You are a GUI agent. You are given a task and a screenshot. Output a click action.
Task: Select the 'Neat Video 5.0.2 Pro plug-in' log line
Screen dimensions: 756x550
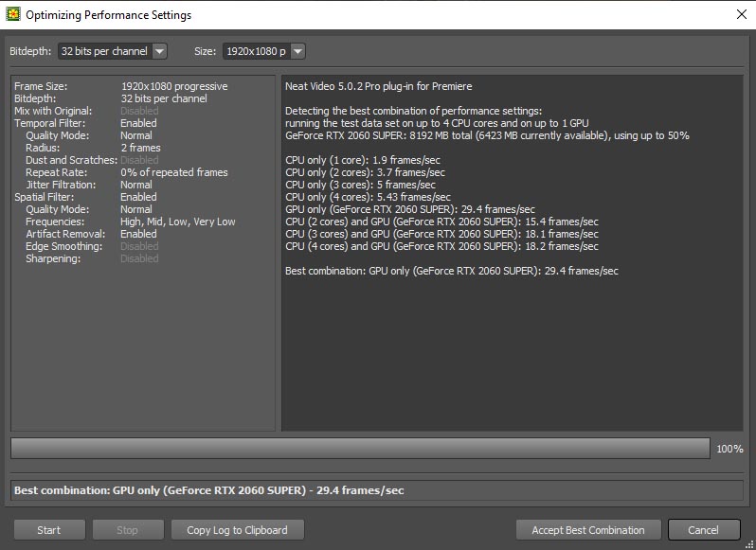[379, 86]
